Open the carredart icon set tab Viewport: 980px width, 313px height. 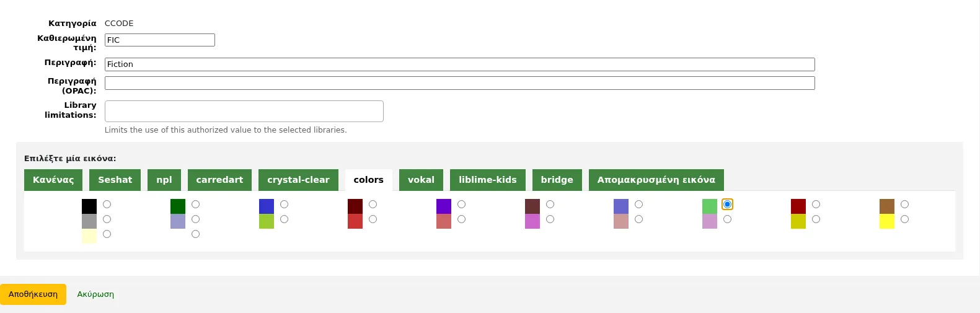219,180
